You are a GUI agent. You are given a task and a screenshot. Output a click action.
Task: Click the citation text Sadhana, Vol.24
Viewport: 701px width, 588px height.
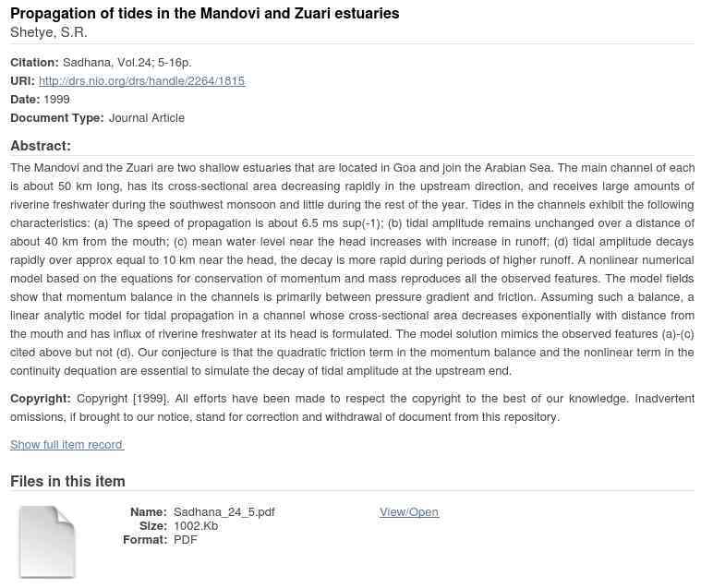127,63
